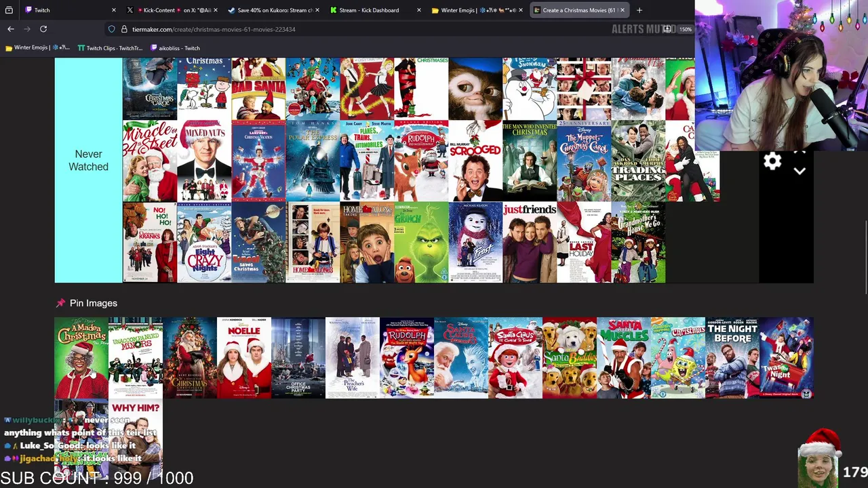The width and height of the screenshot is (868, 488).
Task: Close the Kukoro Steam tab
Action: (x=317, y=10)
